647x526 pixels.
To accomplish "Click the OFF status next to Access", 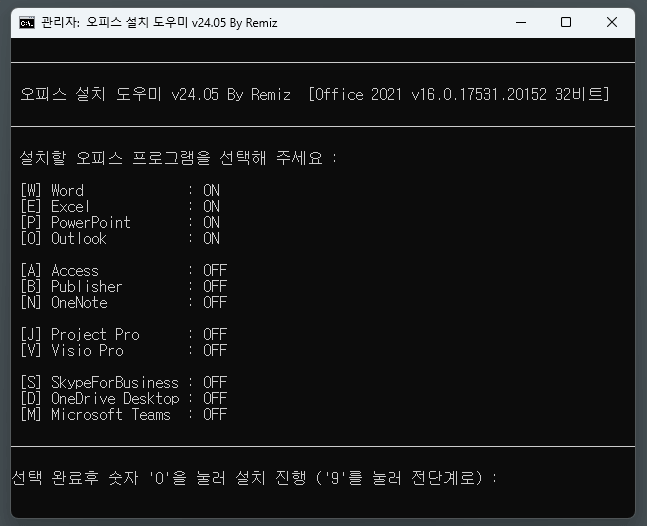I will pyautogui.click(x=215, y=271).
